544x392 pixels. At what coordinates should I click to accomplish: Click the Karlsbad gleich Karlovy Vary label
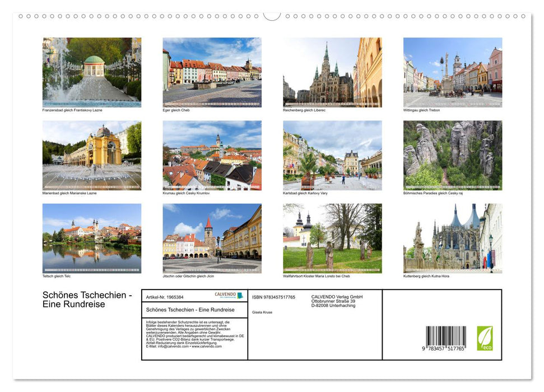pyautogui.click(x=305, y=193)
